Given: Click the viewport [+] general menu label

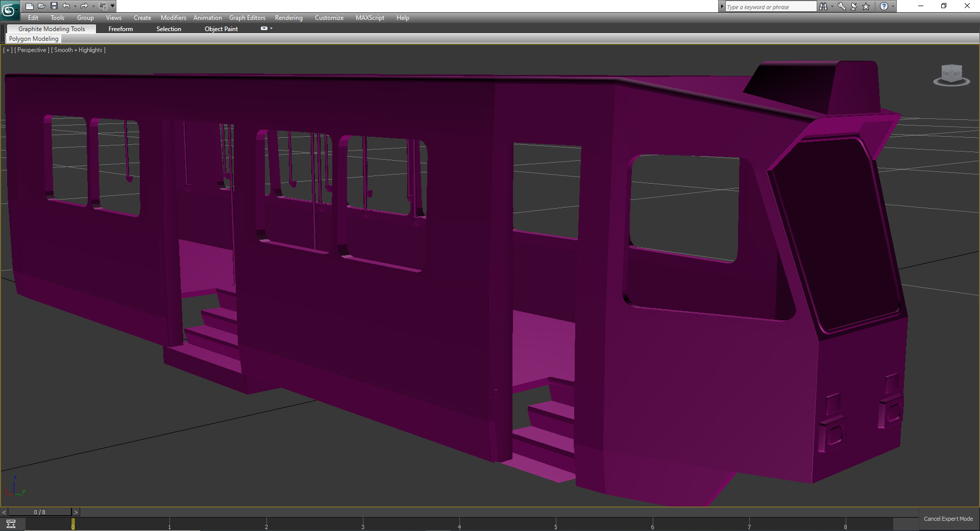Looking at the screenshot, I should (x=8, y=50).
